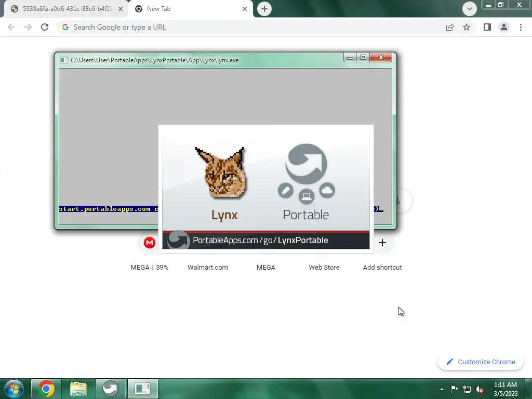Viewport: 532px width, 399px height.
Task: Close the 5939a6fa-a0d6 tab
Action: 121,9
